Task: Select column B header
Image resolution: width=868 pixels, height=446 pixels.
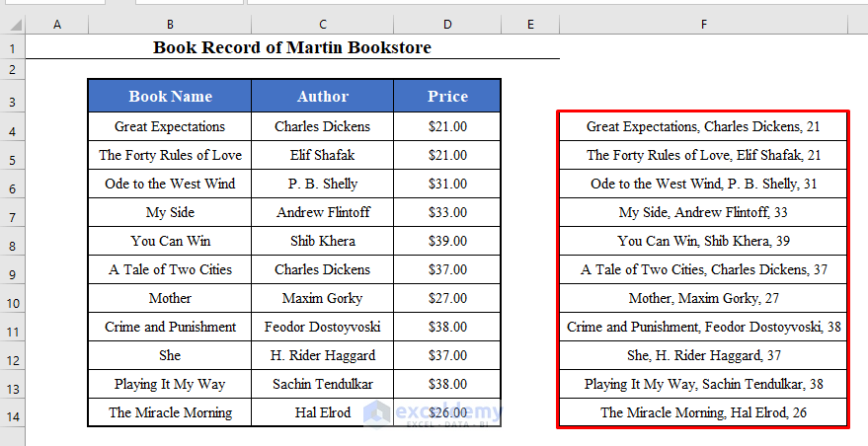Action: [x=170, y=24]
